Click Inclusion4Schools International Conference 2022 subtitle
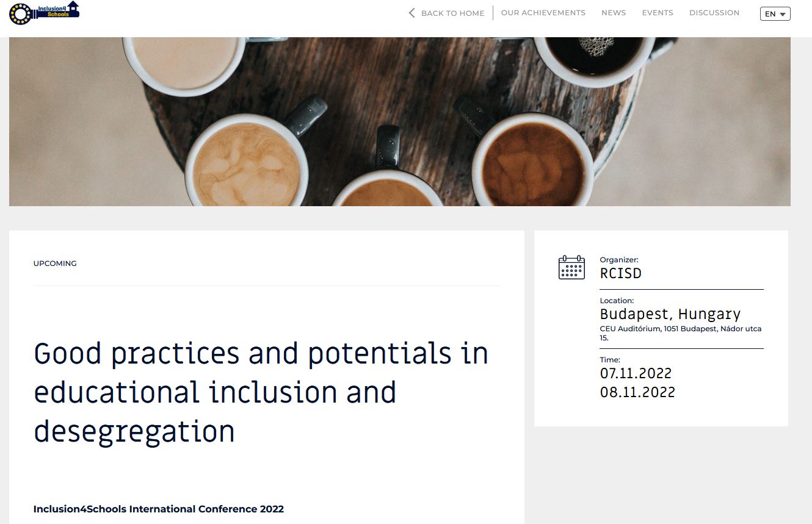 [159, 509]
